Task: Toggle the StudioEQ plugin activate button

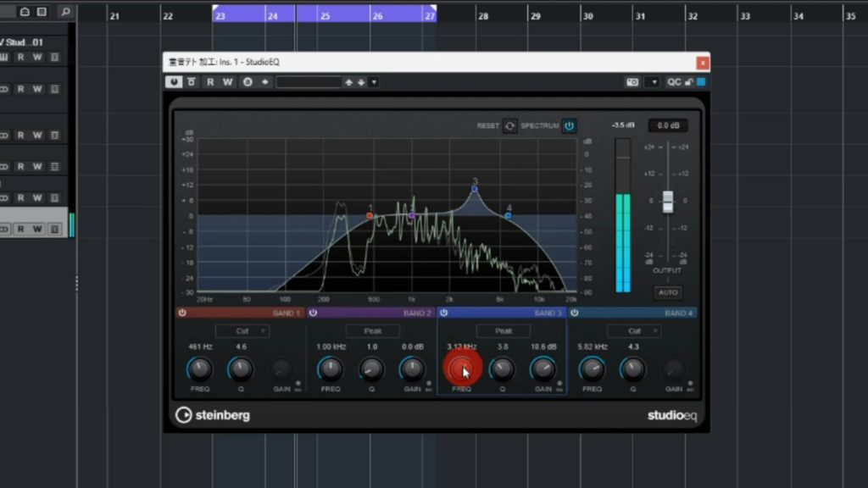Action: [x=175, y=82]
